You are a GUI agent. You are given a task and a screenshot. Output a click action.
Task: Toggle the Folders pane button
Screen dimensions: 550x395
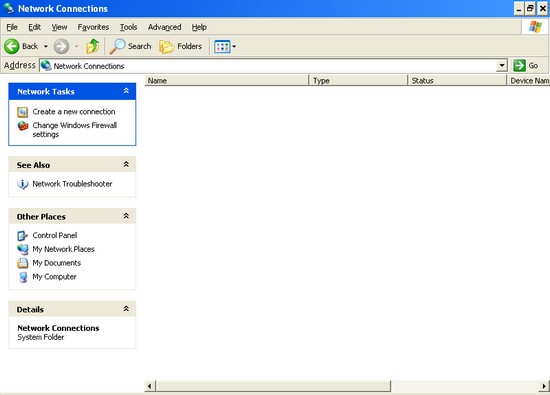click(x=181, y=46)
